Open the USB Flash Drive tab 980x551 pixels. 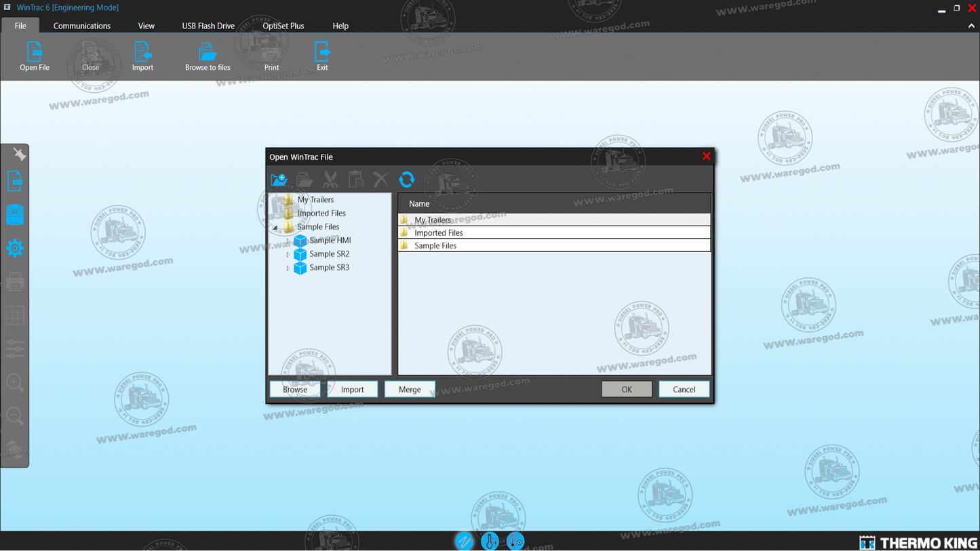pyautogui.click(x=208, y=26)
